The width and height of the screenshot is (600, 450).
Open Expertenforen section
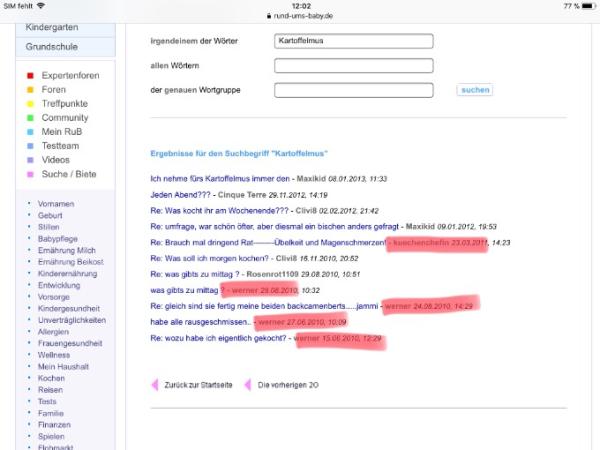(70, 75)
